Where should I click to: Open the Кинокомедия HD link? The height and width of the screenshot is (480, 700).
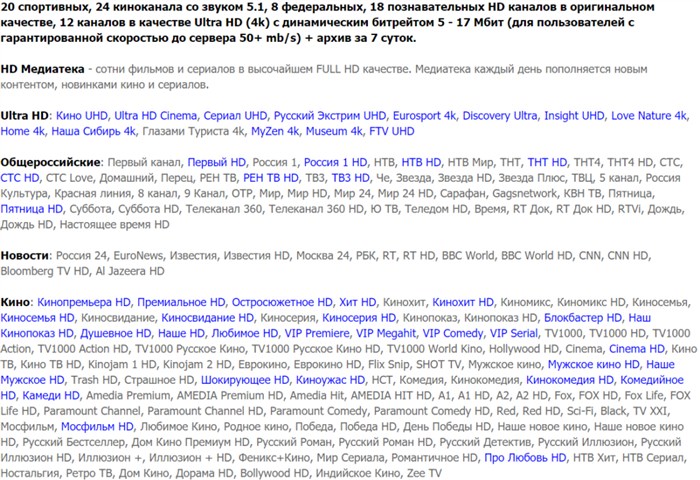click(x=570, y=380)
